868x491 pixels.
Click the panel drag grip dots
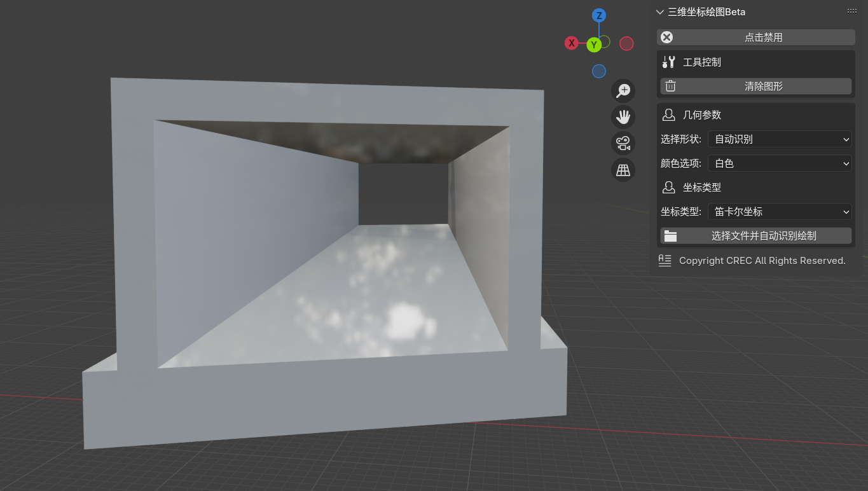click(x=851, y=11)
